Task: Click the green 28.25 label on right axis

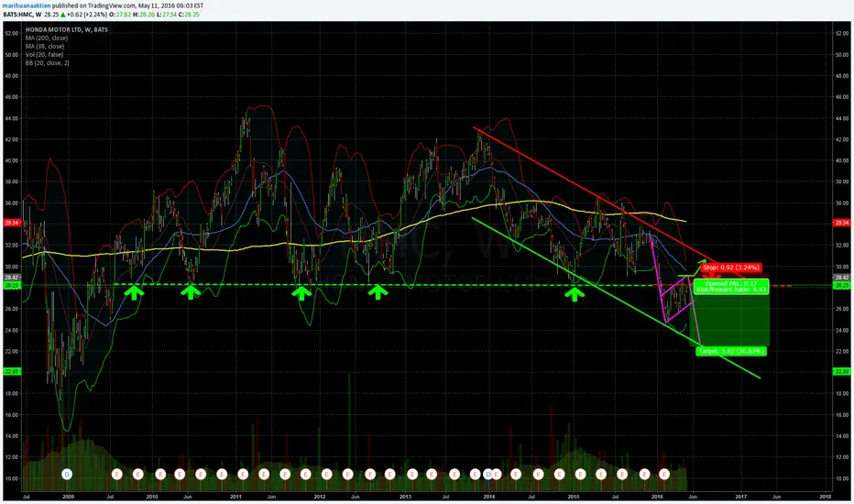Action: coord(841,286)
